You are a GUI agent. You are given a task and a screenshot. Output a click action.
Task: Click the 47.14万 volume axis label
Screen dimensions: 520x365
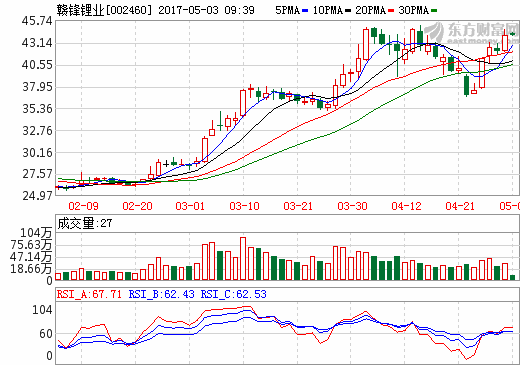[31, 257]
